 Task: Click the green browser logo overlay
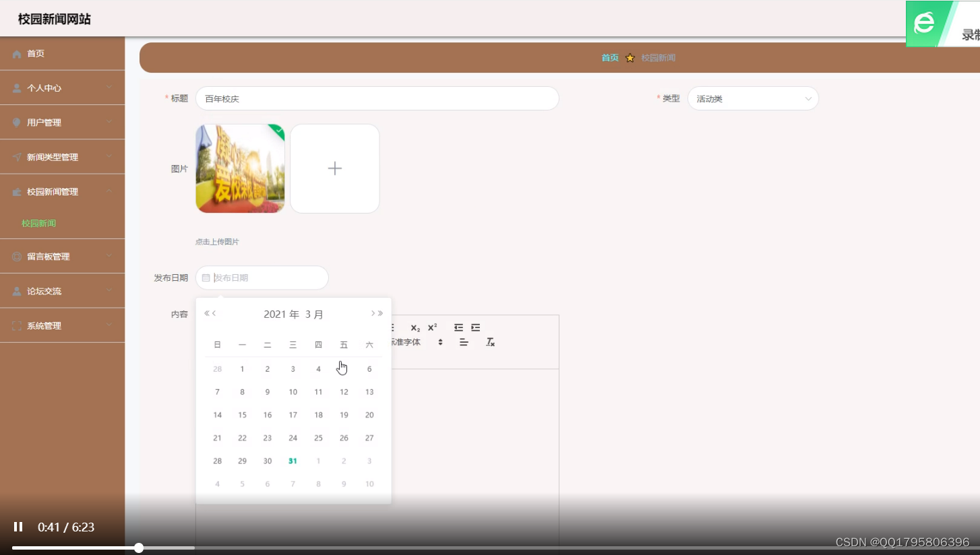(x=924, y=24)
